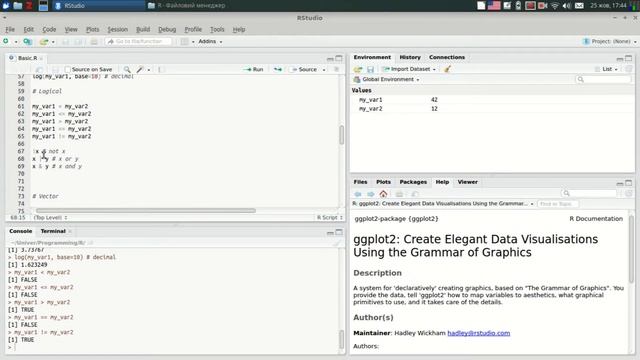Click the US flag keyboard layout indicator
640x360 pixels.
494,6
